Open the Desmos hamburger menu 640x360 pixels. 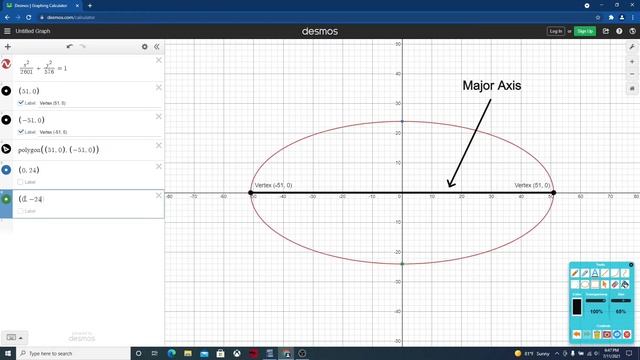point(7,31)
